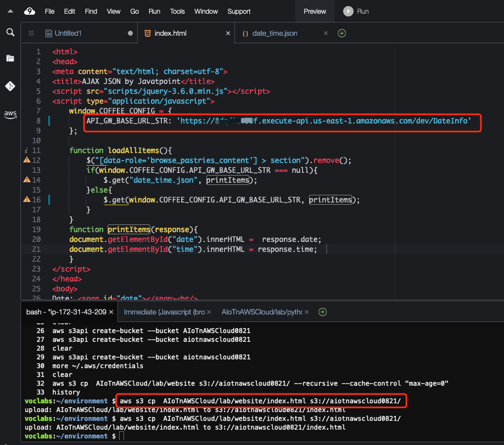Click history entry 29 create-bucket command
Screen dimensions: 504x445
click(151, 357)
